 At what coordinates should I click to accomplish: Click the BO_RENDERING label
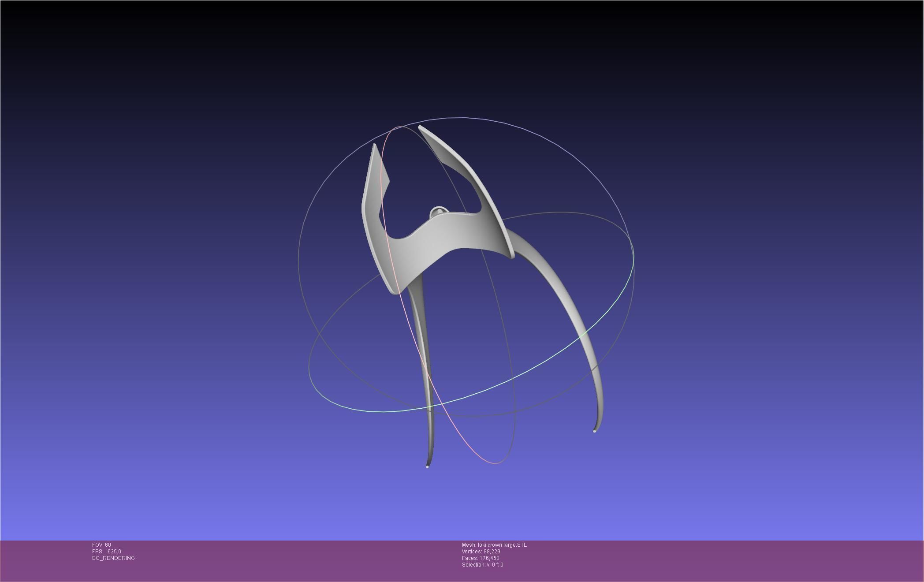(x=113, y=558)
